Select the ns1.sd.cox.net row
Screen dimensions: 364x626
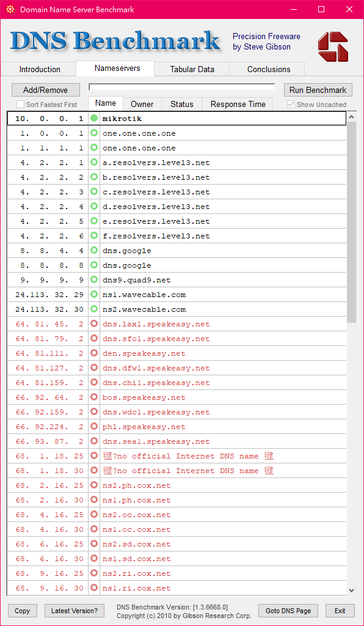pyautogui.click(x=177, y=559)
